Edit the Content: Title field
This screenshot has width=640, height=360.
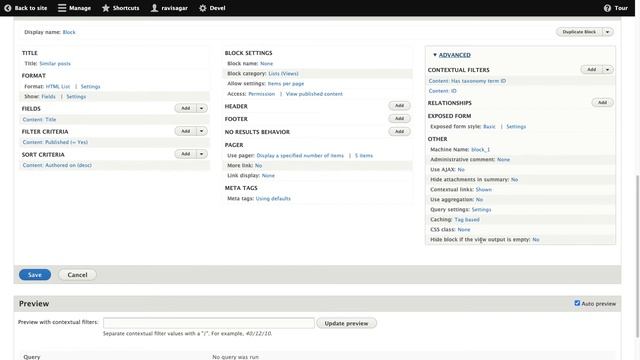pyautogui.click(x=40, y=120)
